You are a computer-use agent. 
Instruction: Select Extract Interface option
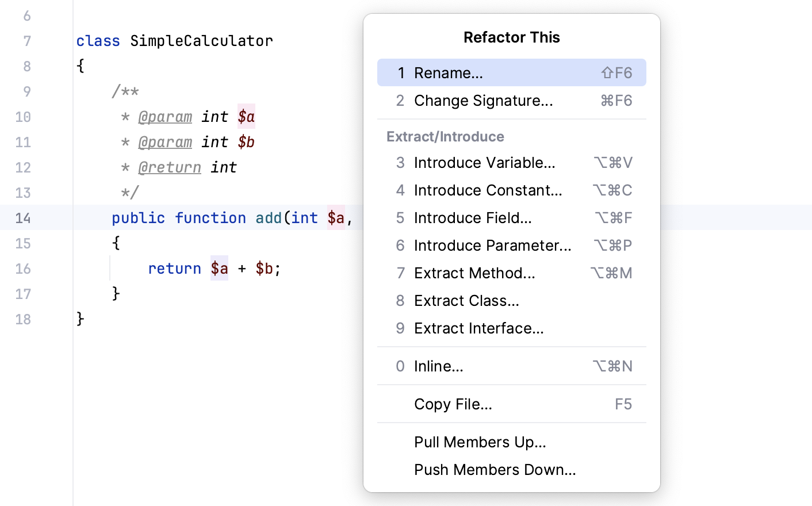click(x=479, y=328)
